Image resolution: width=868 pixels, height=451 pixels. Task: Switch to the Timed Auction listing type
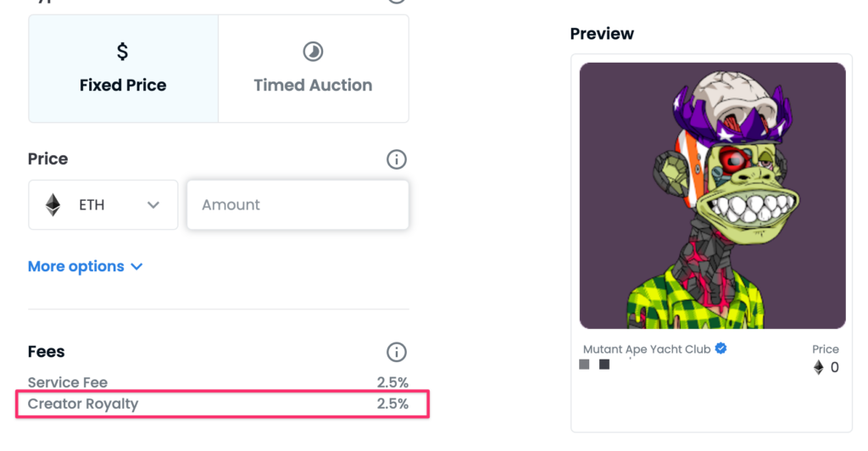tap(313, 69)
